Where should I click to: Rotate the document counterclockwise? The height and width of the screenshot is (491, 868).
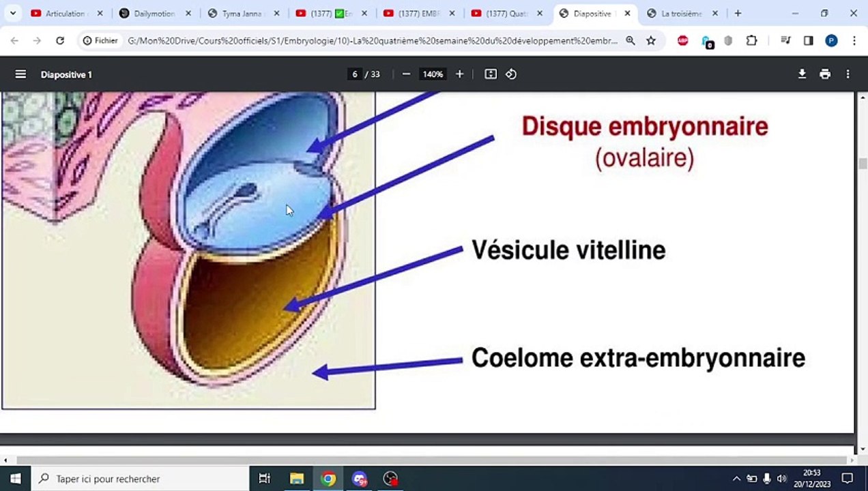tap(511, 74)
